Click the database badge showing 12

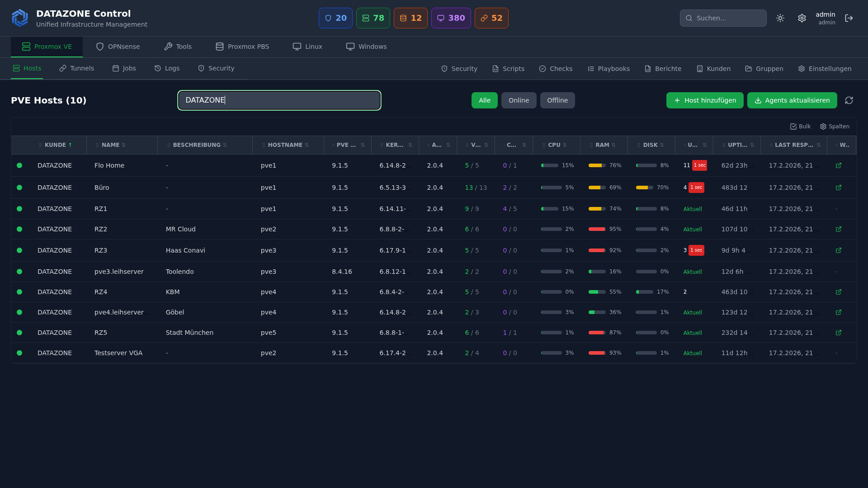(x=410, y=18)
